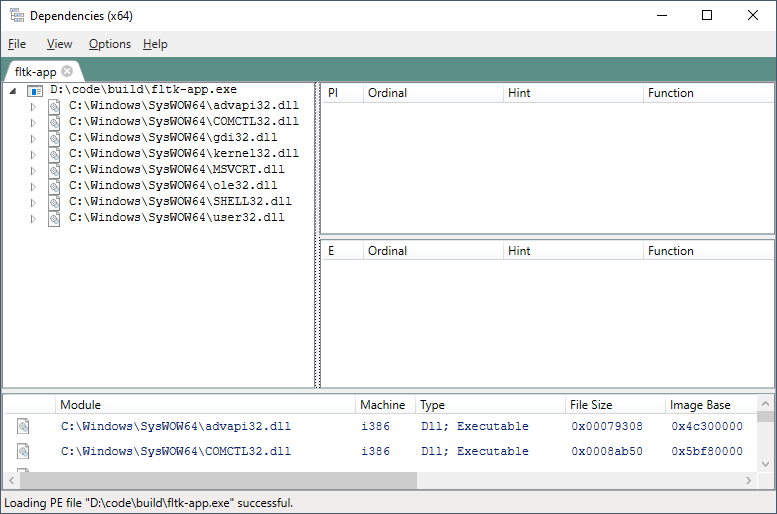The height and width of the screenshot is (514, 777).
Task: Close the fltk-app tab
Action: click(x=67, y=71)
